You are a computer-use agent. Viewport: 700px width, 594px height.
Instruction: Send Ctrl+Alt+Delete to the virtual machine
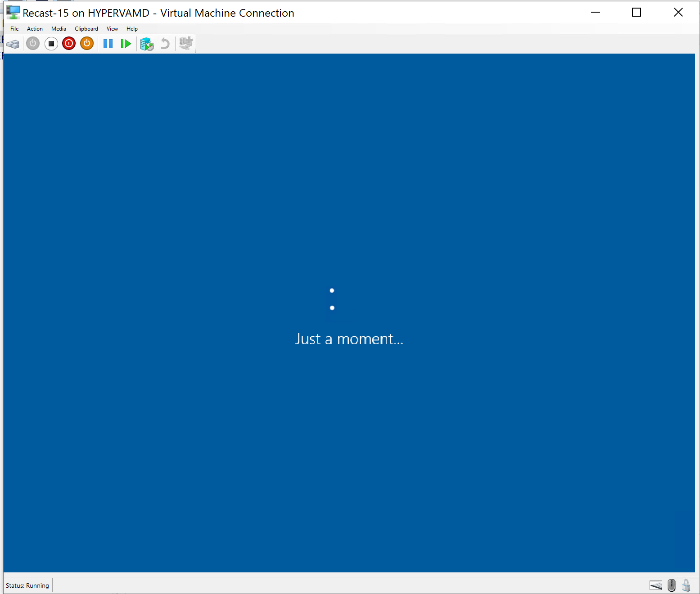tap(13, 44)
